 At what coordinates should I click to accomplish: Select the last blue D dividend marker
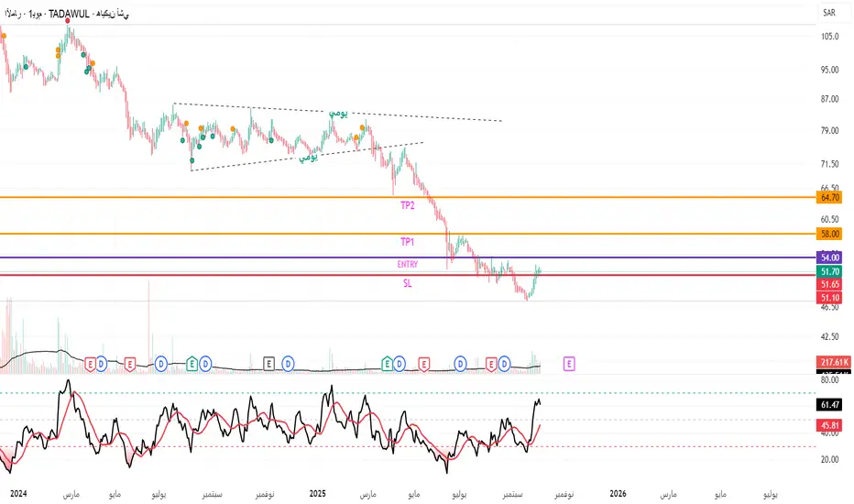(x=504, y=364)
